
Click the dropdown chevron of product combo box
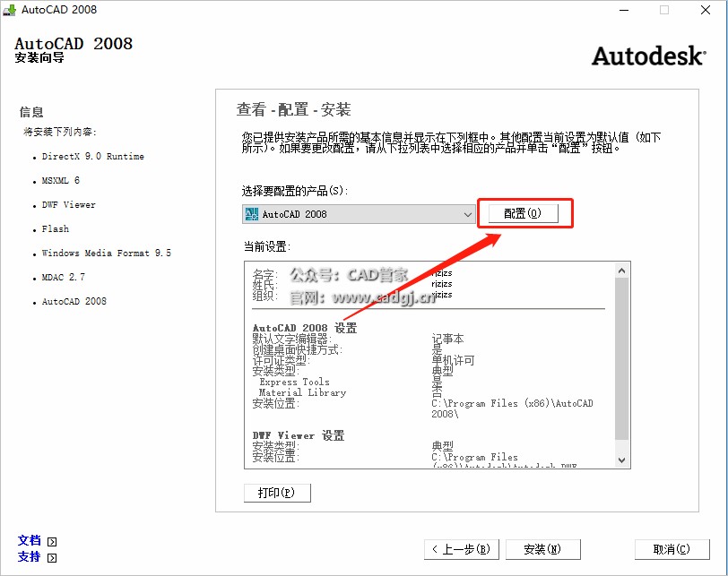467,214
